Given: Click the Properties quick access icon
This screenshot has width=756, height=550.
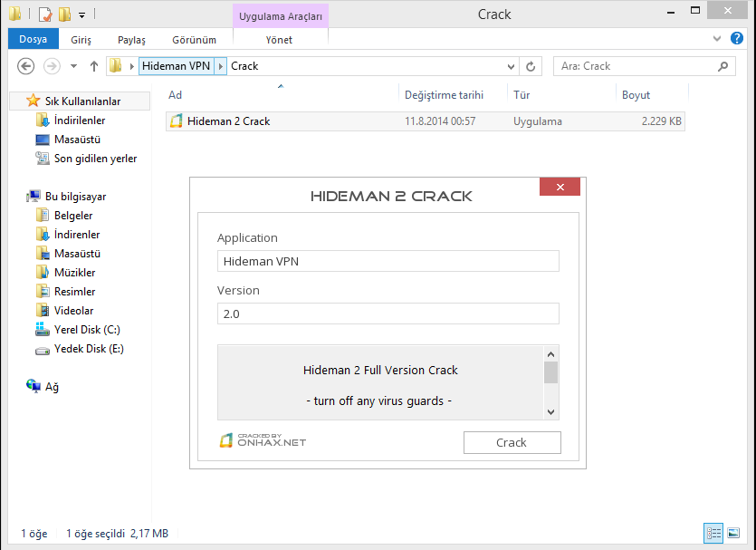Looking at the screenshot, I should (x=45, y=14).
